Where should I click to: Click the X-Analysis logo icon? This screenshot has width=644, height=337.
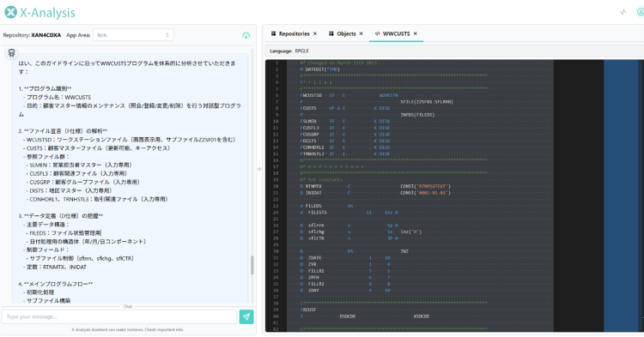coord(10,12)
